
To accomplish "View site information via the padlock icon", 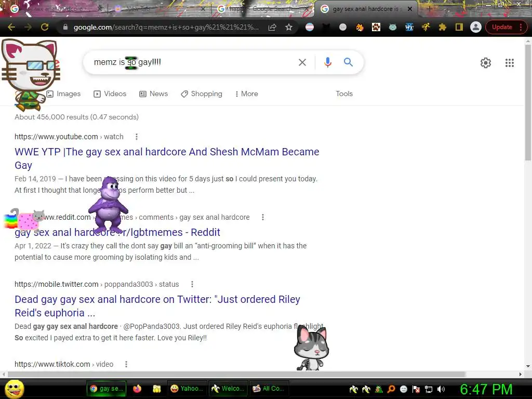I will click(65, 27).
